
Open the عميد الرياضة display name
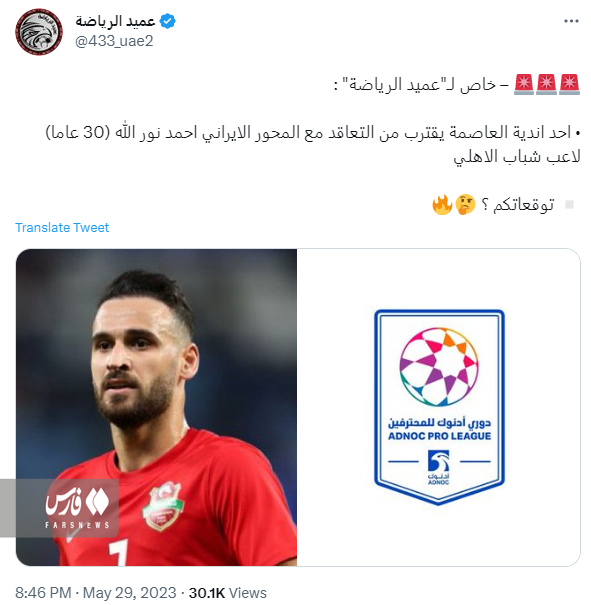115,21
